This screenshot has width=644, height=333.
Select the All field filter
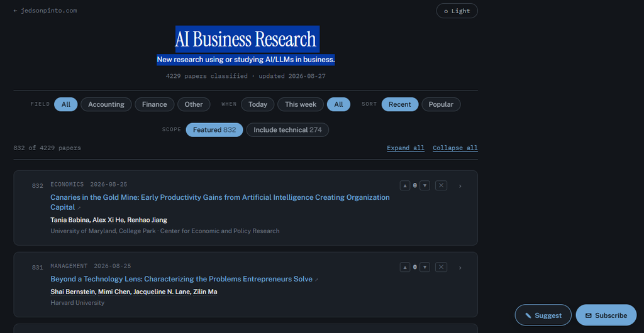[x=65, y=104]
